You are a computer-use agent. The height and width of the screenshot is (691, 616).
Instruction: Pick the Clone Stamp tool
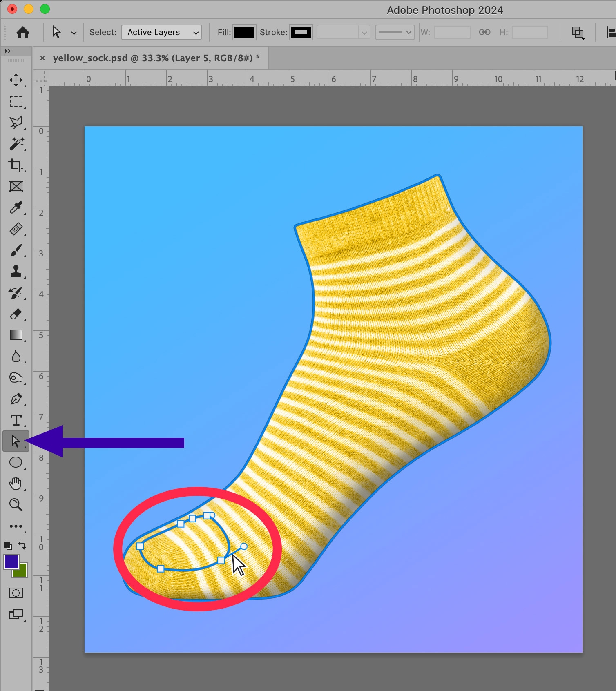coord(16,271)
